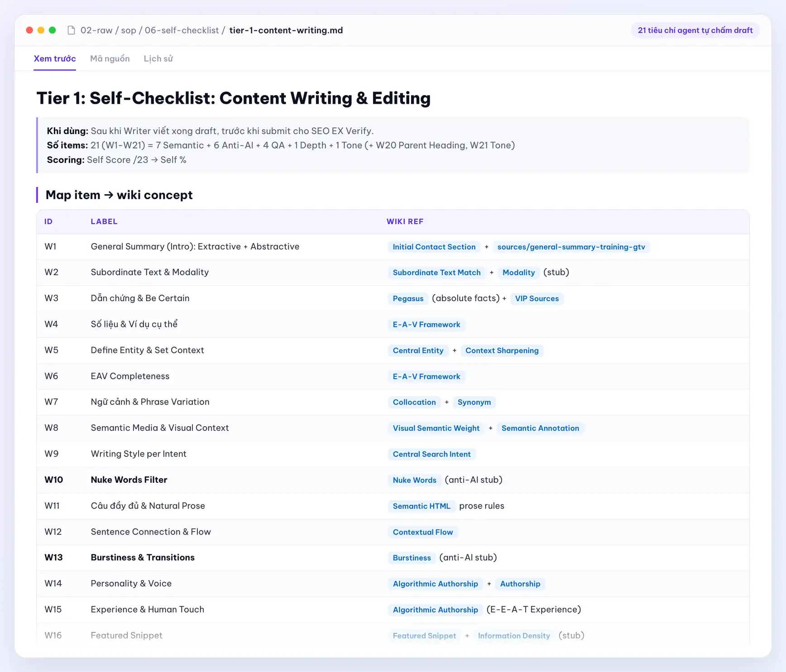Open the Synonym wiki link
This screenshot has width=786, height=672.
(474, 402)
